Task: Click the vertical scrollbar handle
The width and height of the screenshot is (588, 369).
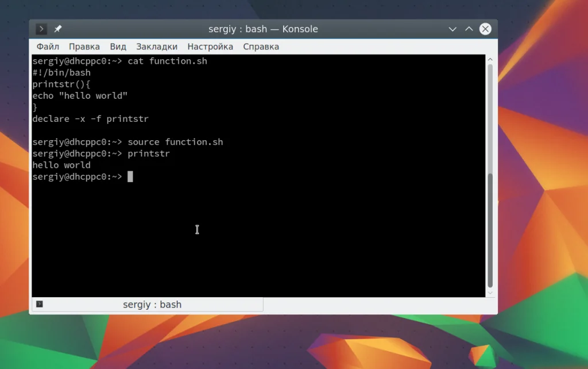Action: click(490, 230)
